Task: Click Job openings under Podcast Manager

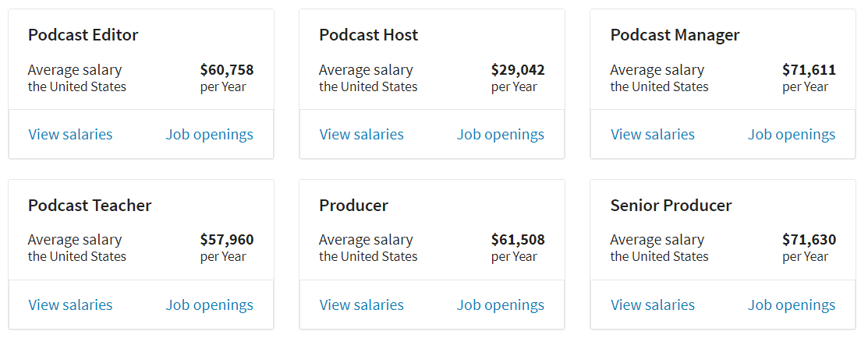Action: [791, 135]
